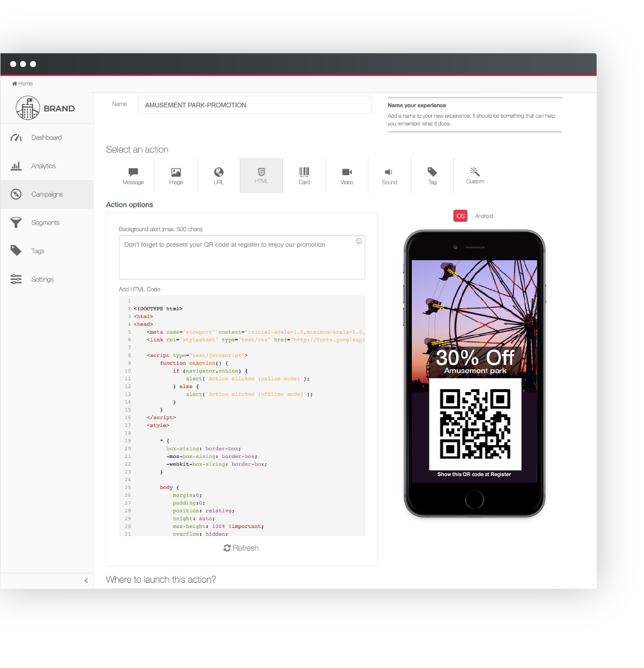Click the BRAND building logo

pyautogui.click(x=27, y=108)
